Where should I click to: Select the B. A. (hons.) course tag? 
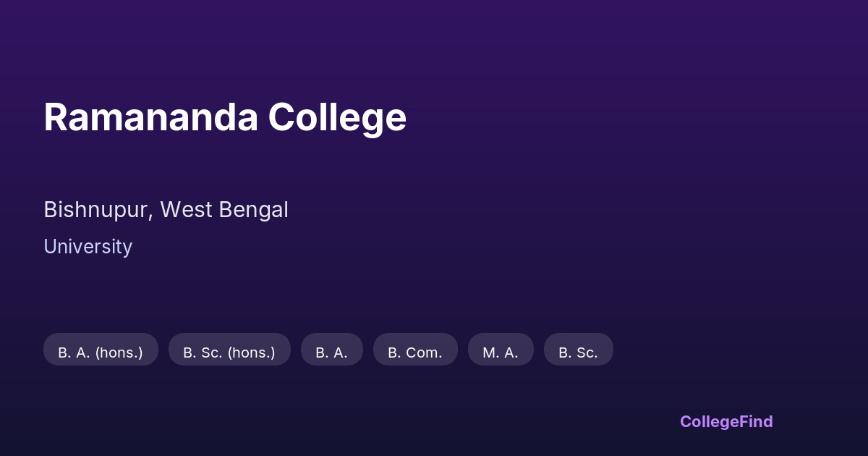pyautogui.click(x=101, y=352)
